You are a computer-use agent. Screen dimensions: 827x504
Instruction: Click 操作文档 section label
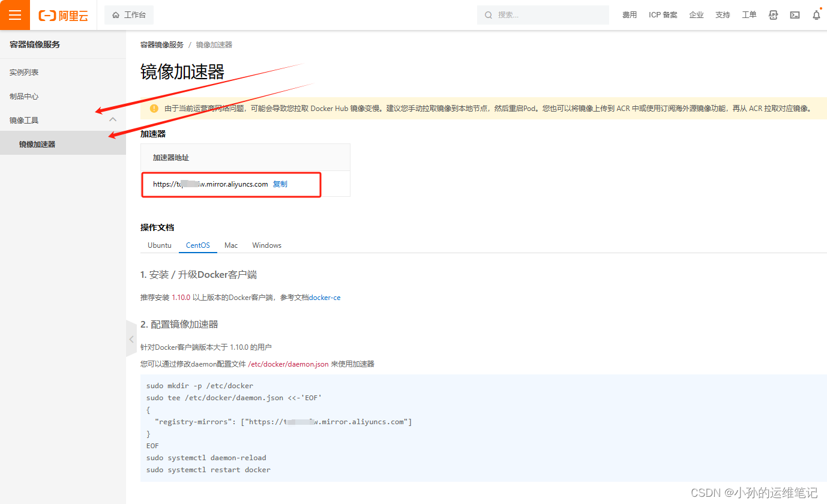click(157, 227)
